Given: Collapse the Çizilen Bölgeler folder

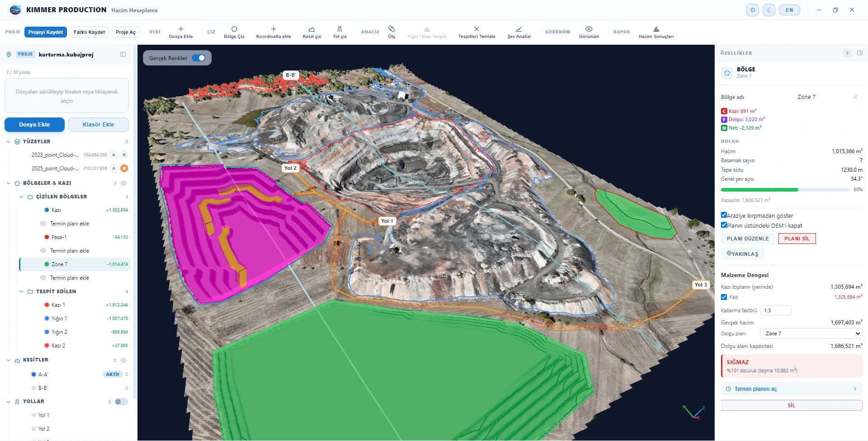Looking at the screenshot, I should 21,197.
